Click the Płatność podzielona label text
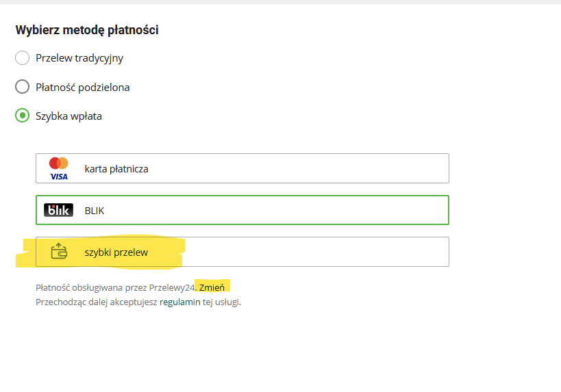Image resolution: width=561 pixels, height=392 pixels. point(83,88)
